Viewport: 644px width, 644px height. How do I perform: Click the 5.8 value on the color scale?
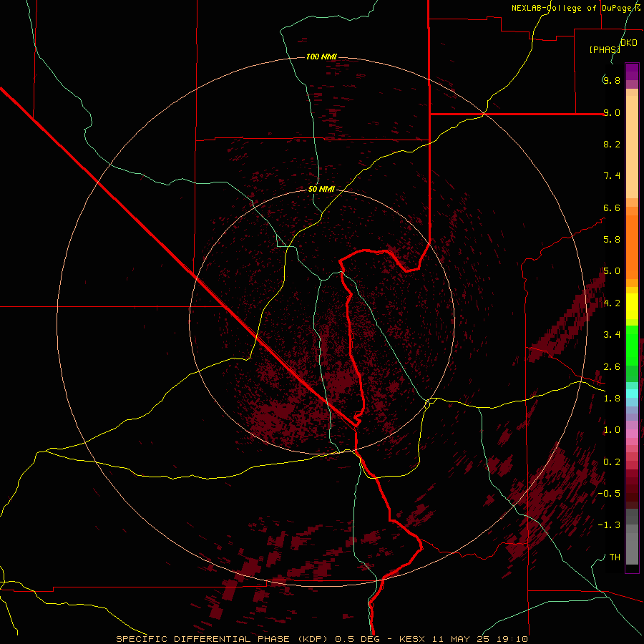612,240
